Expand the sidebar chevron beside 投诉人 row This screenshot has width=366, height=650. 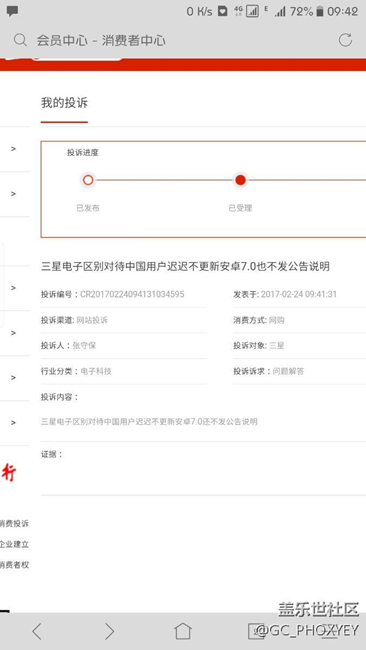tap(14, 333)
